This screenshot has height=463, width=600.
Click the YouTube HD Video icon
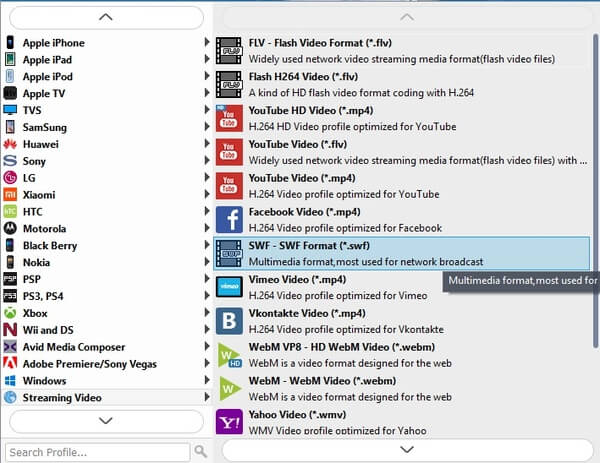point(229,118)
